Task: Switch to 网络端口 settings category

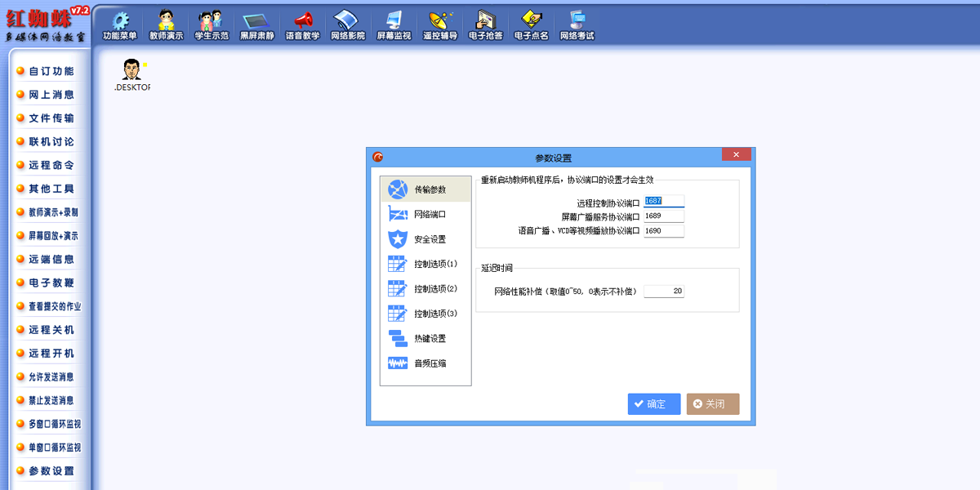Action: 425,214
